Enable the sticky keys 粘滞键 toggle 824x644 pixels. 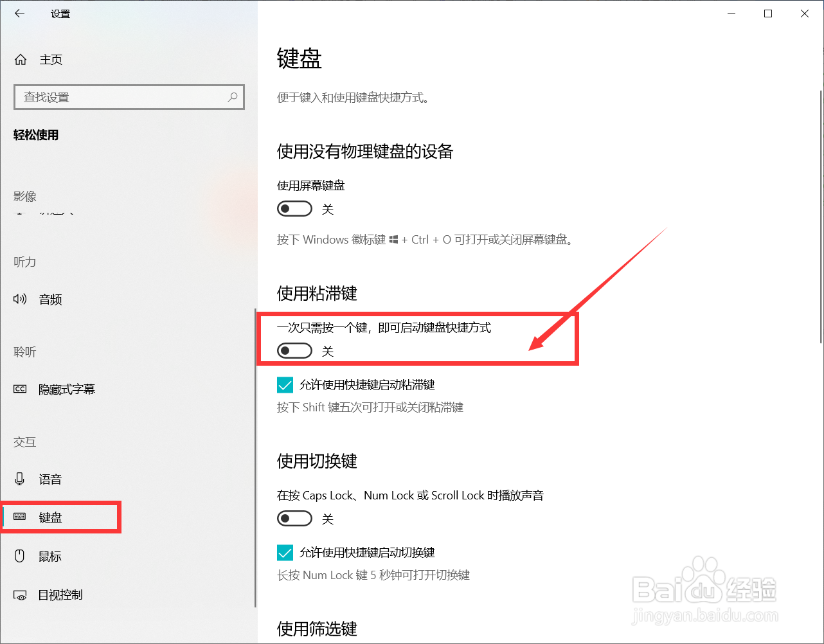[x=294, y=351]
